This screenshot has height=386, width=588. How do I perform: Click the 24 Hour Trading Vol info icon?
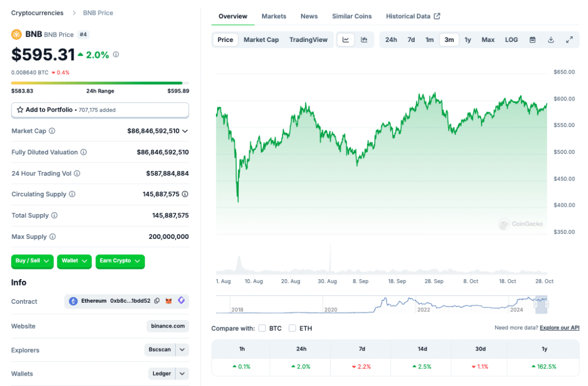77,173
